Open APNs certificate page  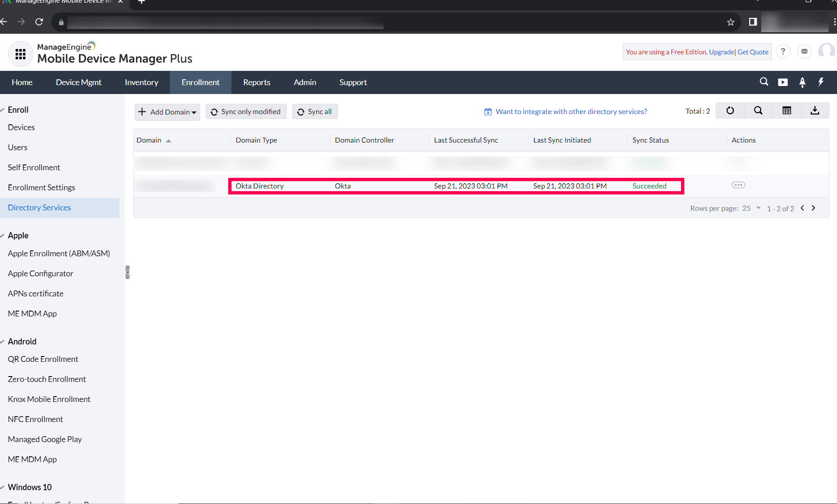click(36, 294)
